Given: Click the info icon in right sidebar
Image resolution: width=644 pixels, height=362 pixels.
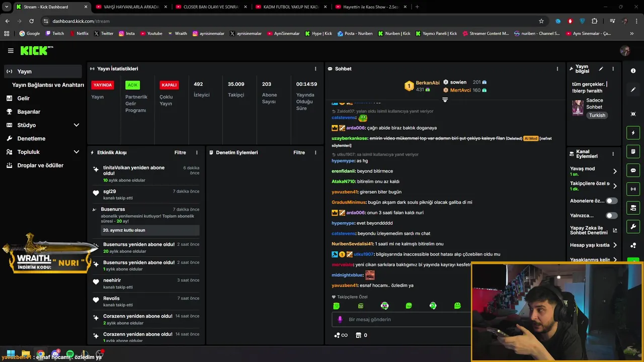Looking at the screenshot, I should click(x=633, y=71).
